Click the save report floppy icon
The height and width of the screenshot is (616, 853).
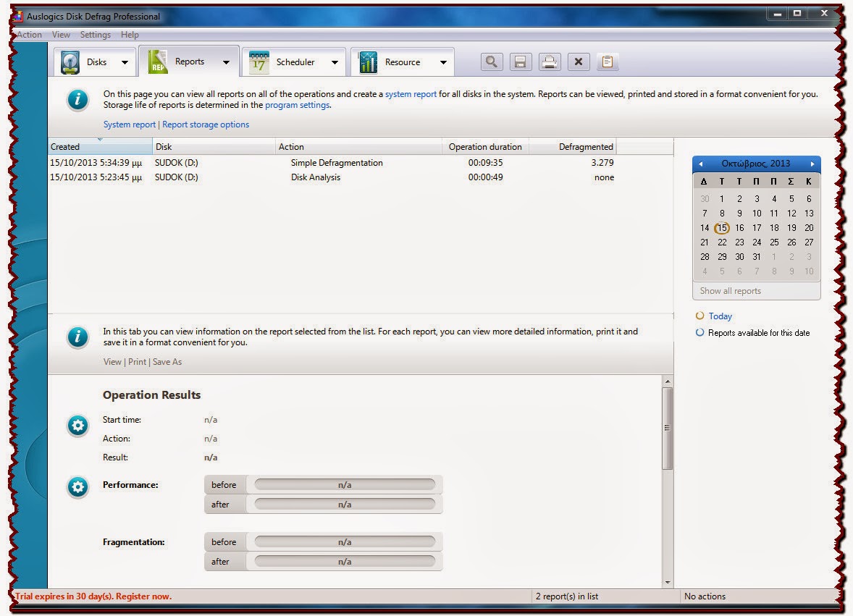click(x=520, y=62)
